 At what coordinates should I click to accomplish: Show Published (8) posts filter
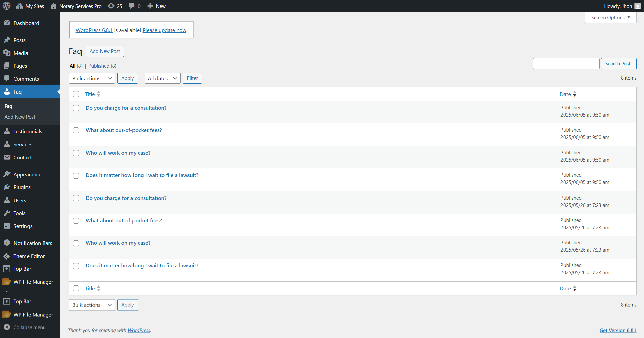tap(102, 66)
